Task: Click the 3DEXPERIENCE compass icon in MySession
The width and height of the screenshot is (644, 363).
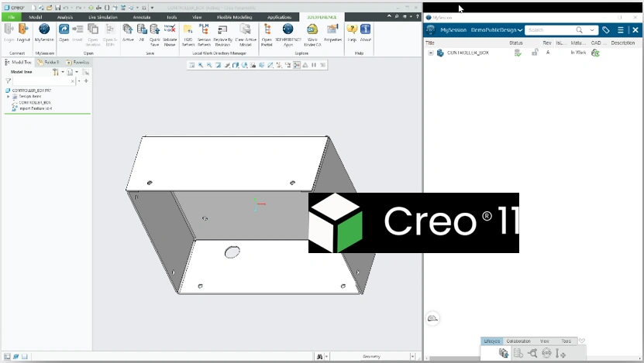Action: coord(430,30)
